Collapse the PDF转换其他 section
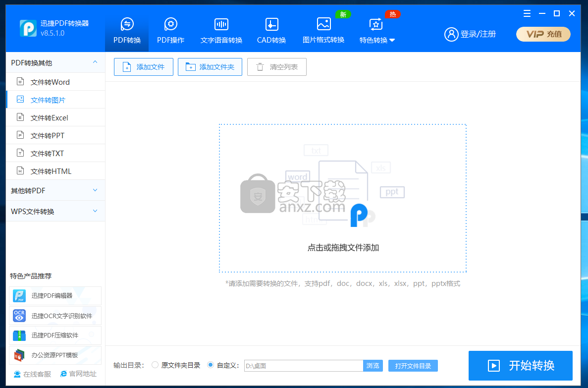 point(55,62)
